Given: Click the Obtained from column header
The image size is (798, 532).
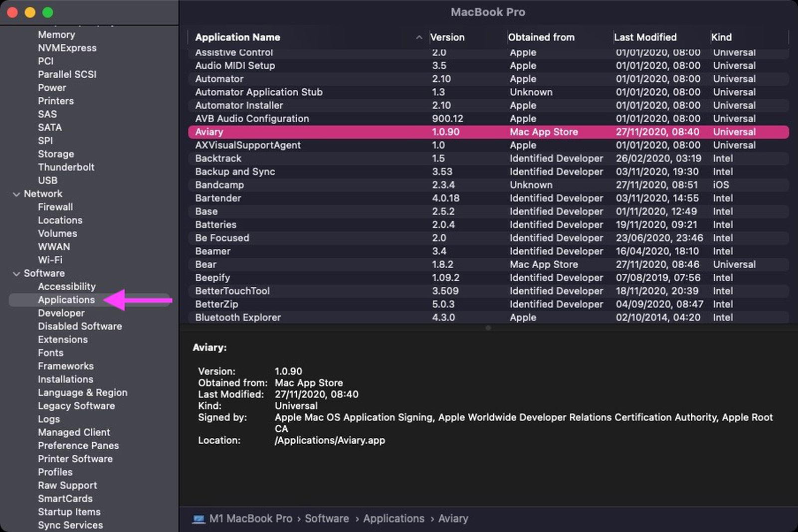Looking at the screenshot, I should (x=541, y=37).
